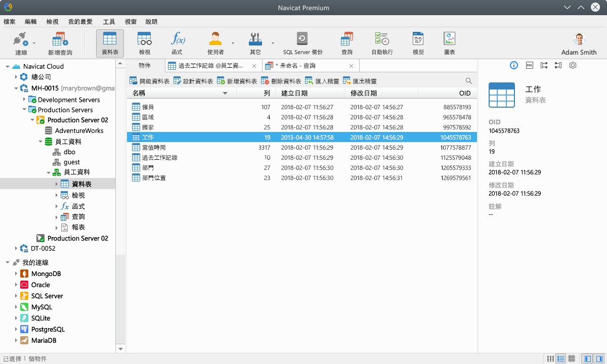
Task: Show the DDL pane icon
Action: (x=529, y=65)
